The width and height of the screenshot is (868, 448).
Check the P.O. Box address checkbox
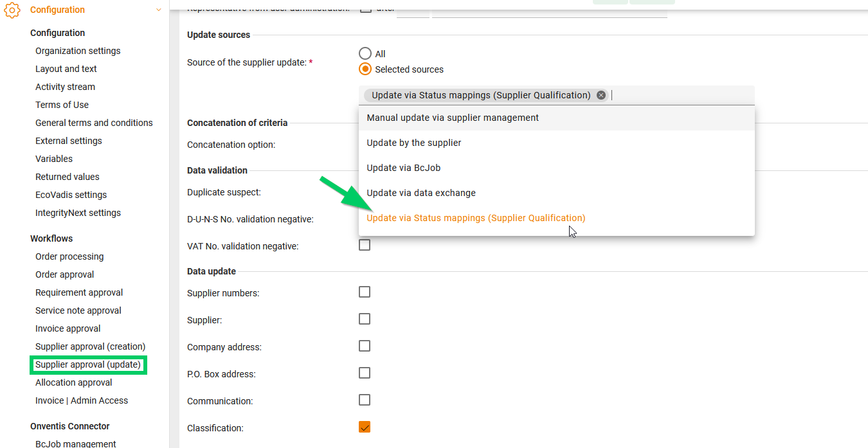[365, 373]
